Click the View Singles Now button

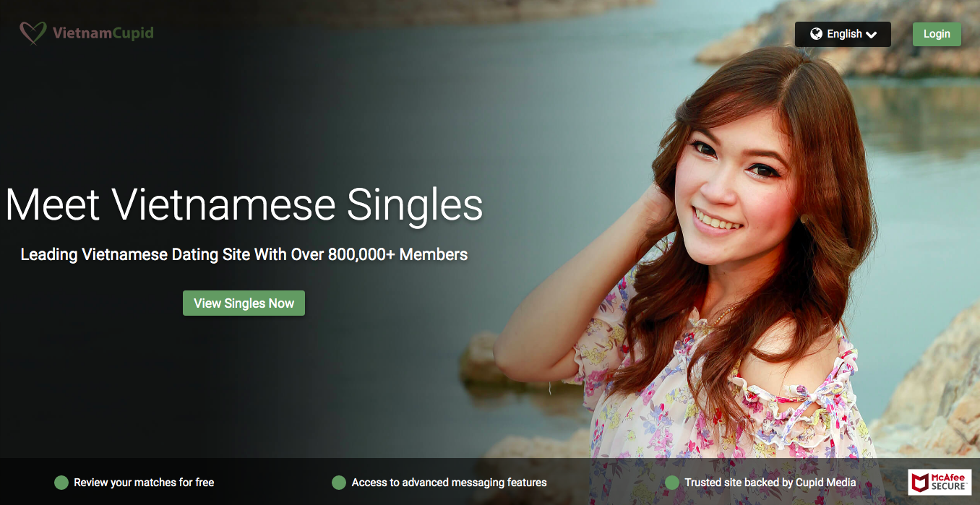pos(244,303)
